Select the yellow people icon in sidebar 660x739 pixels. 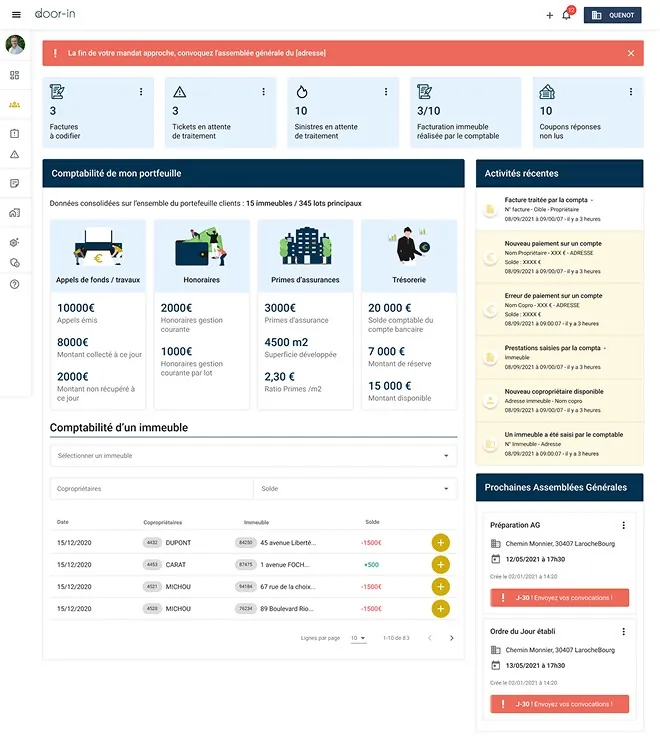(x=15, y=105)
